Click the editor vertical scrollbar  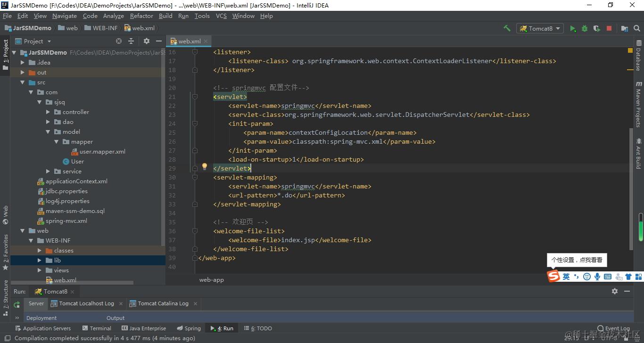tap(631, 188)
